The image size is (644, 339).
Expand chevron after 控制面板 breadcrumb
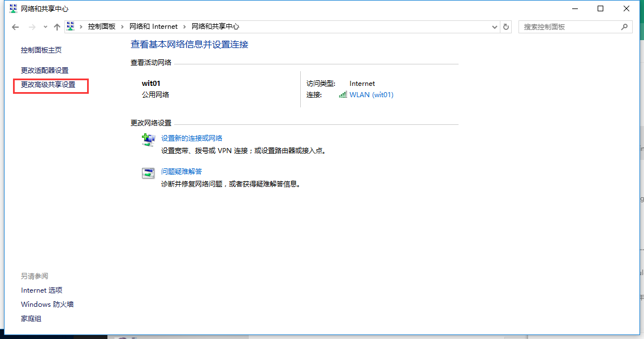click(122, 27)
